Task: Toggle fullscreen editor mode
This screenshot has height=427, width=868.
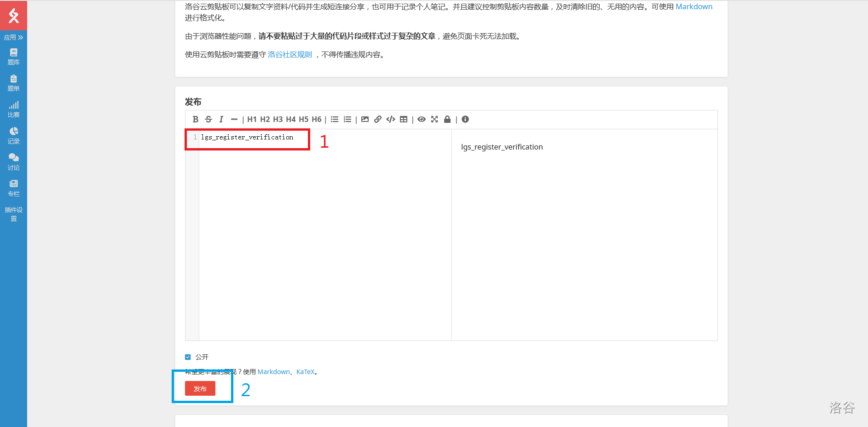Action: coord(434,119)
